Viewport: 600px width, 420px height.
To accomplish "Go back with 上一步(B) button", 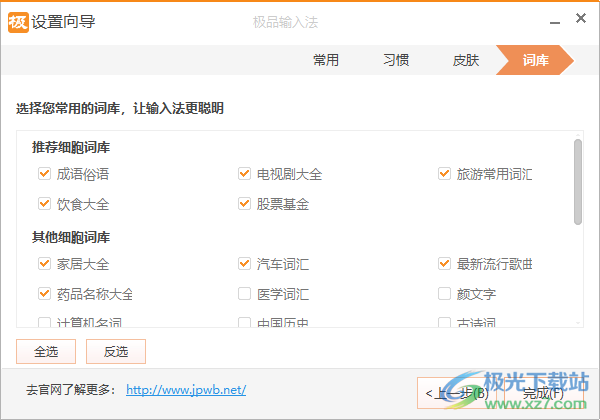I will point(457,393).
